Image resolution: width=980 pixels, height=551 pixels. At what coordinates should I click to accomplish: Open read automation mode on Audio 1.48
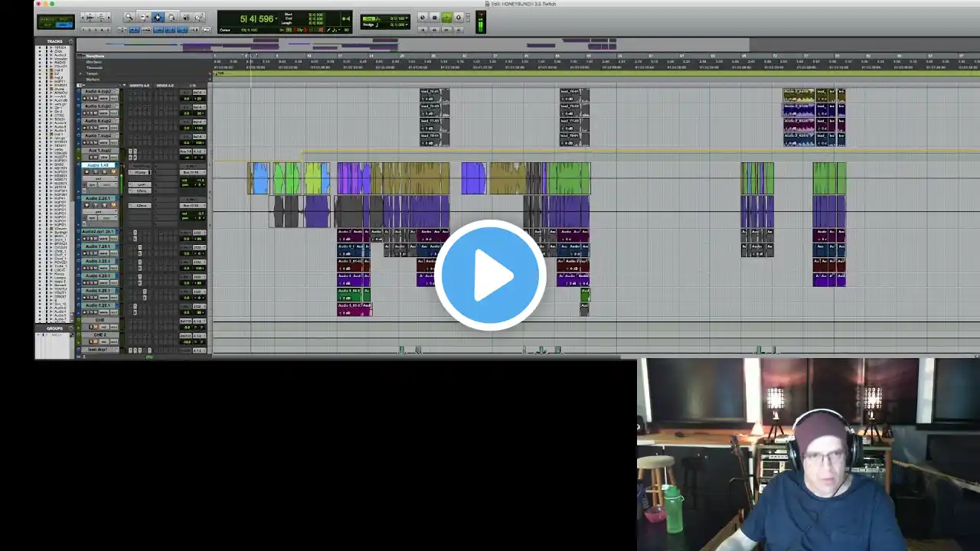[106, 185]
